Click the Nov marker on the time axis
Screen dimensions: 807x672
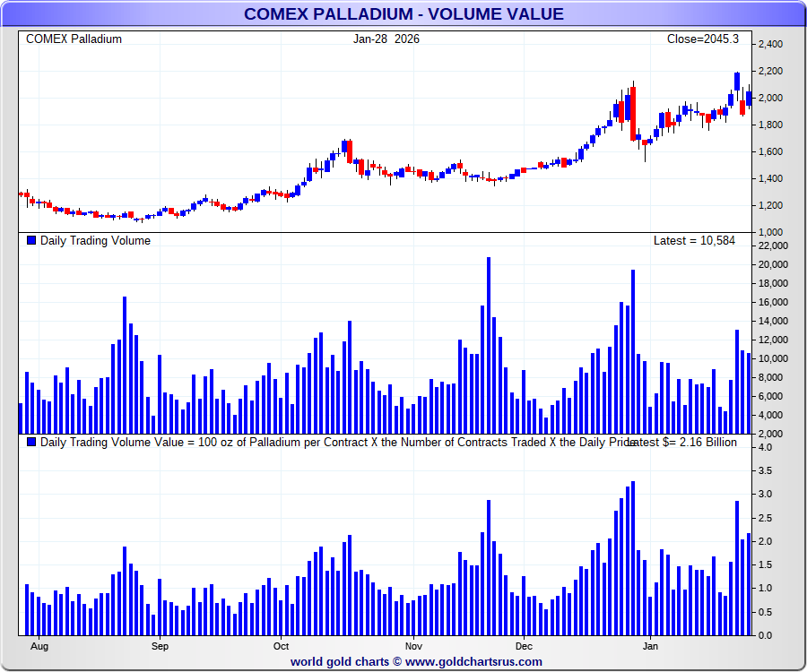pos(413,645)
